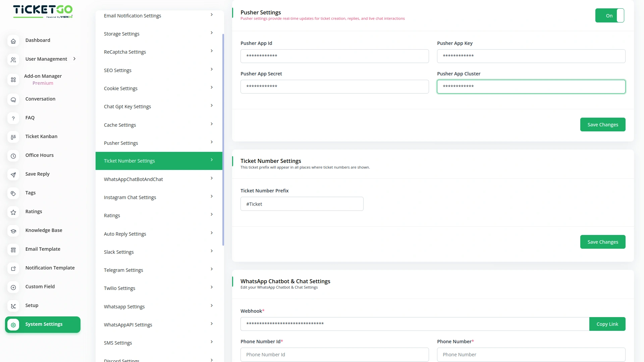The width and height of the screenshot is (644, 362).
Task: Save changes for Ticket Number Settings
Action: tap(602, 242)
